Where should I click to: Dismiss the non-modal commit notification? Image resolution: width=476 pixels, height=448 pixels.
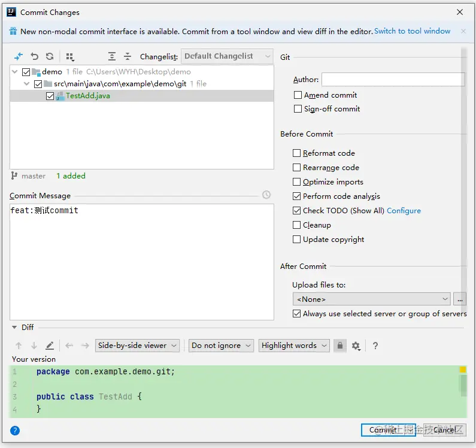463,31
